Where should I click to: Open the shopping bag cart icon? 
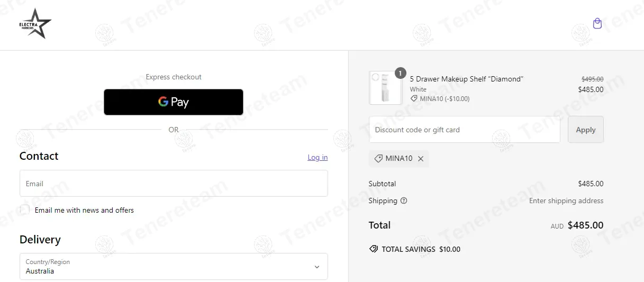(597, 24)
